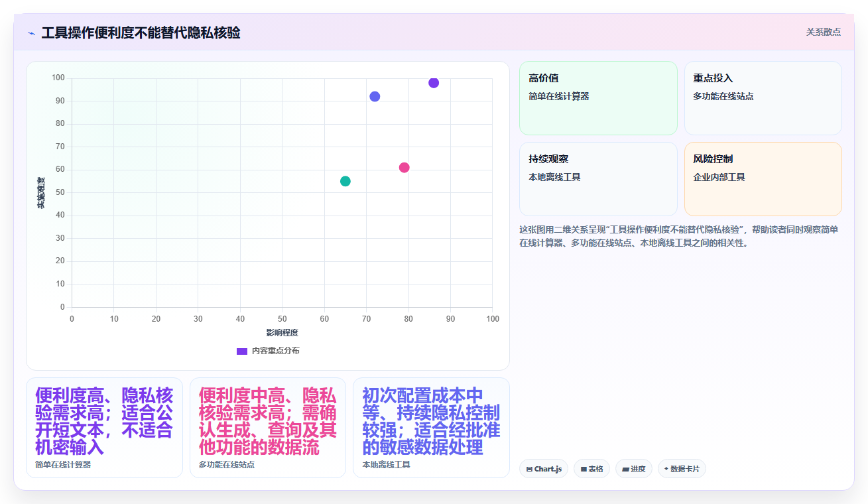Click the Chart.js tag icon
This screenshot has width=868, height=504.
coord(529,469)
